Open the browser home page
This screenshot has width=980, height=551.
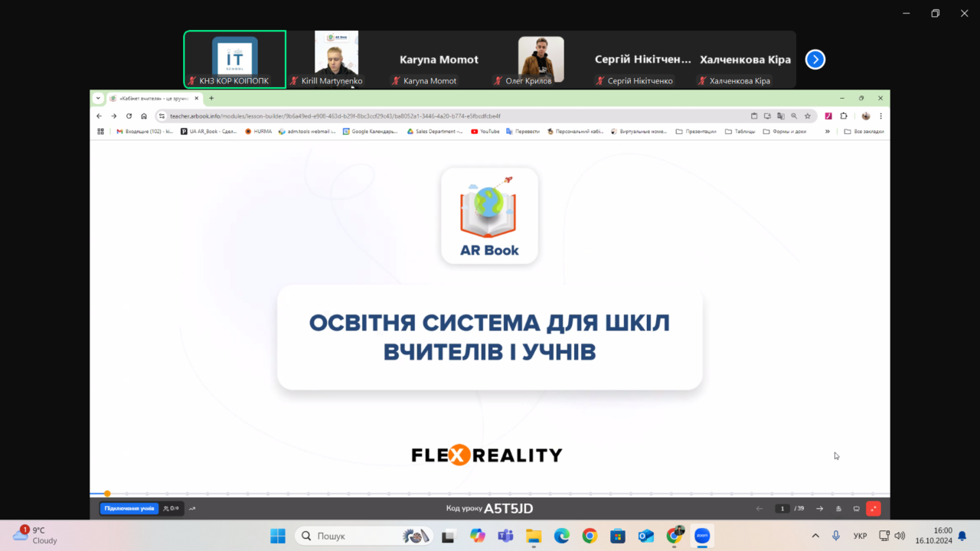(144, 116)
